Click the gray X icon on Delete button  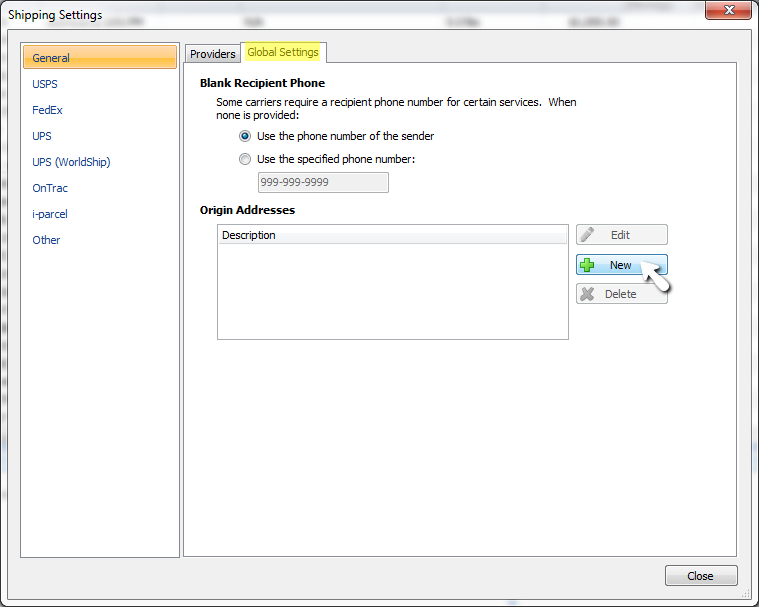coord(587,294)
